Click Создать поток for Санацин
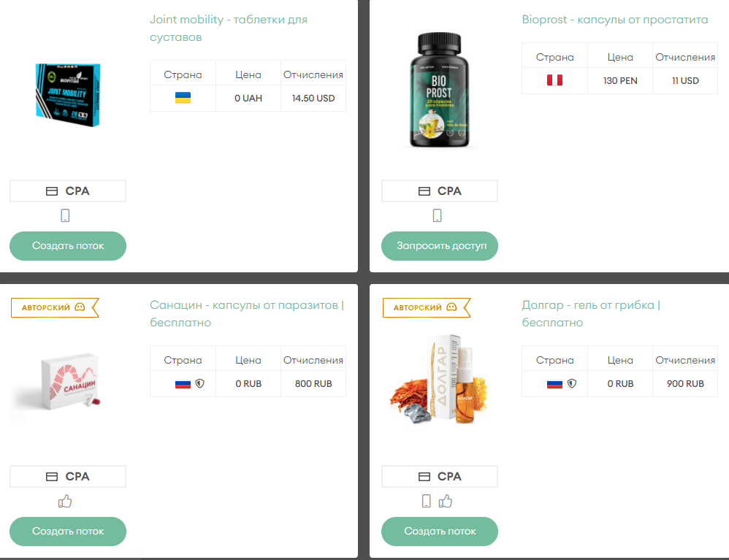 (x=68, y=532)
